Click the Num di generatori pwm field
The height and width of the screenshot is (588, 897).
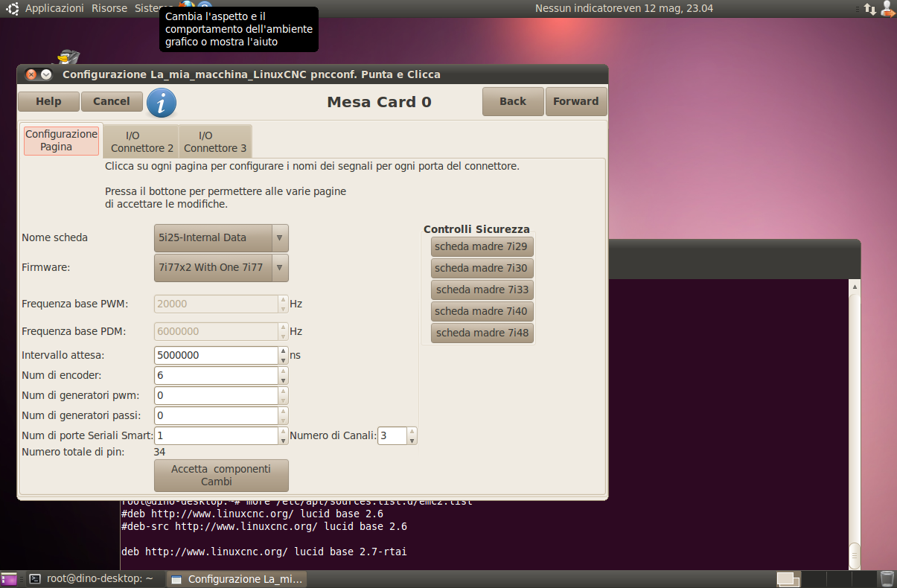point(217,396)
